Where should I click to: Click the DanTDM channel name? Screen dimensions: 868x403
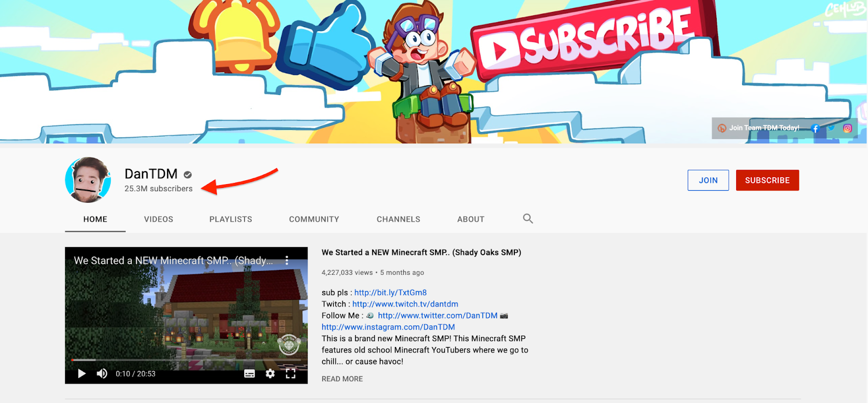pyautogui.click(x=151, y=174)
